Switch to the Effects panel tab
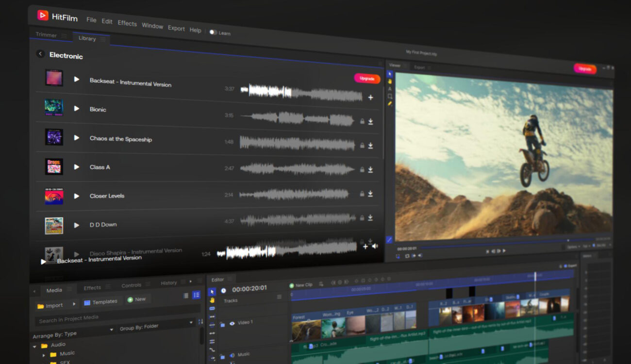Screen dimensions: 631x364 [x=92, y=288]
